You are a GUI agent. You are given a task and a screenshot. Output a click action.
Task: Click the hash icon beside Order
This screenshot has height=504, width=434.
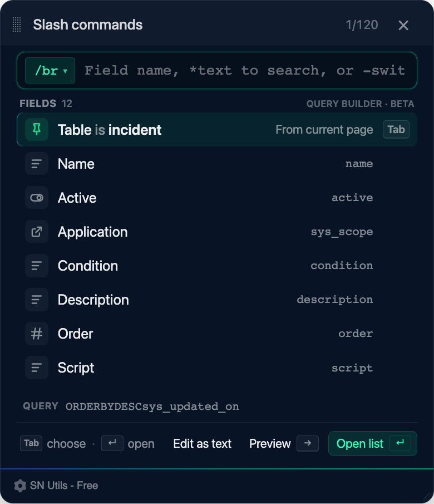[37, 334]
